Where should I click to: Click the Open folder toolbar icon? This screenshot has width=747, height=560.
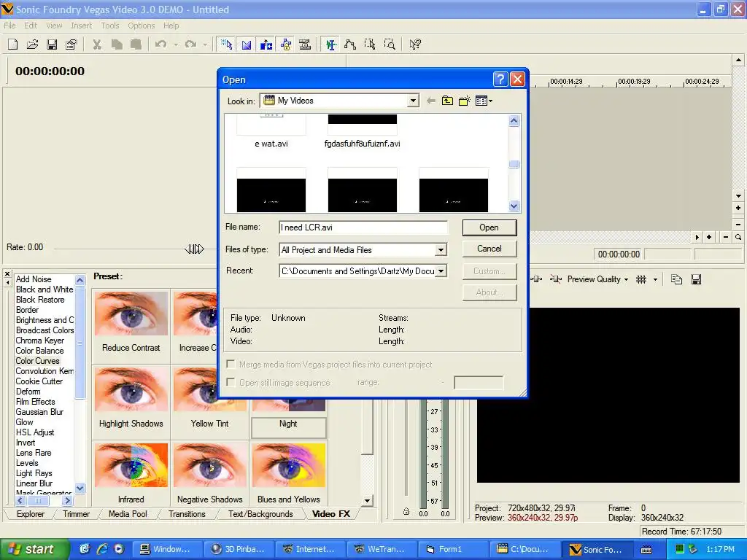click(x=32, y=44)
